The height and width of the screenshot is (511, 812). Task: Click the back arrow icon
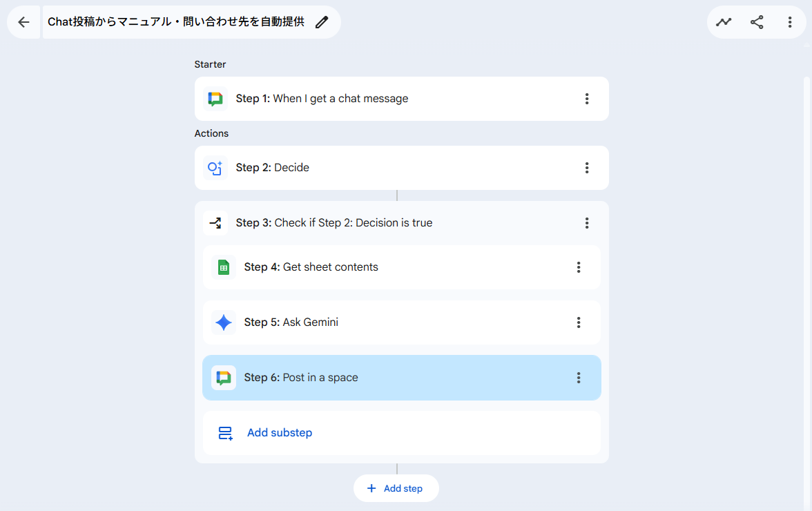(23, 22)
